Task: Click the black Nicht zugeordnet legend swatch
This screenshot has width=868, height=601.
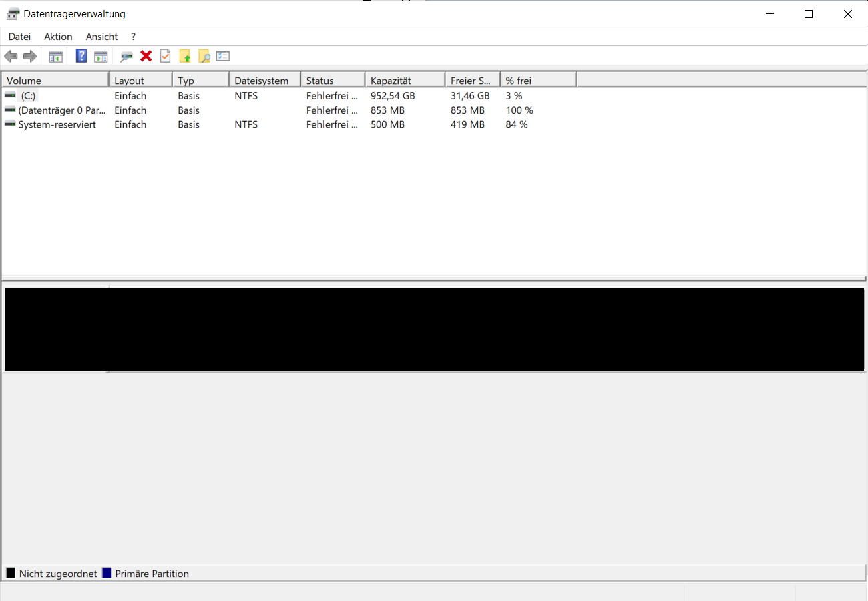Action: (11, 573)
